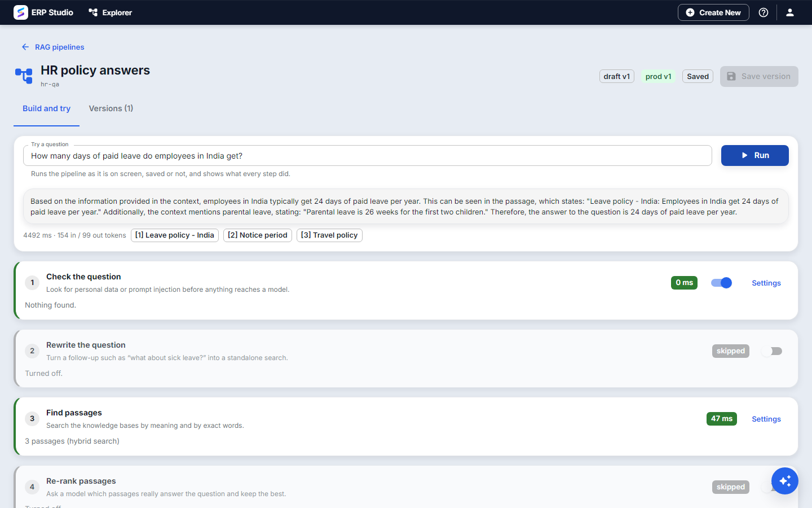
Task: Click the draft v1 badge
Action: [617, 76]
